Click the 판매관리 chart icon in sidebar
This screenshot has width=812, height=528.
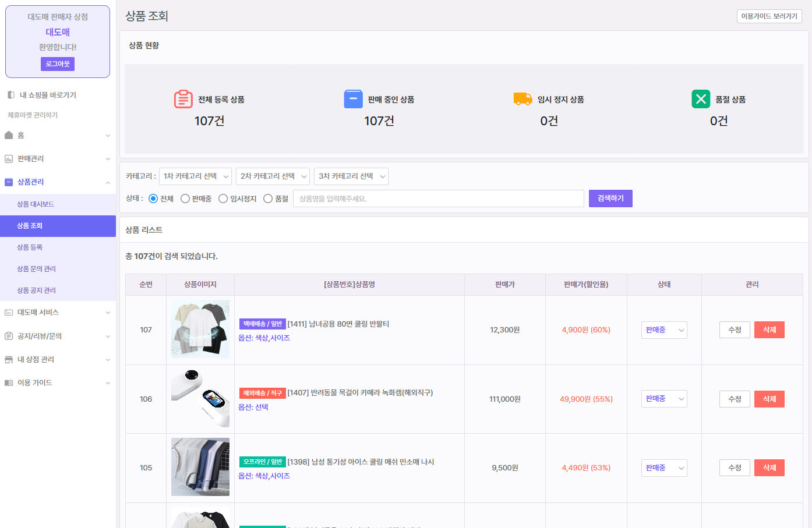tap(9, 159)
